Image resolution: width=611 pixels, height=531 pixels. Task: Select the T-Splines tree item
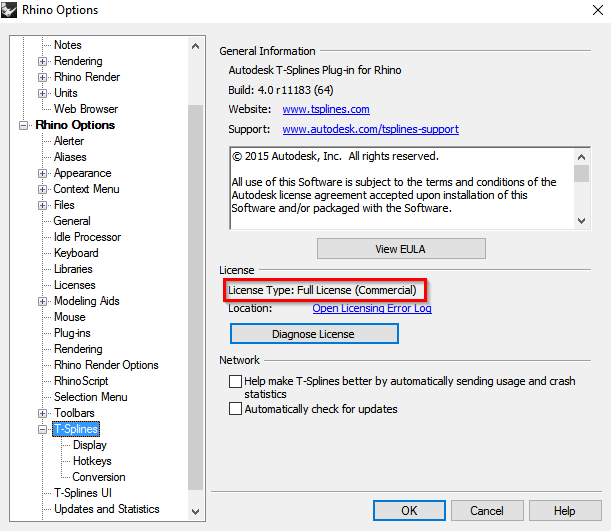coord(76,429)
